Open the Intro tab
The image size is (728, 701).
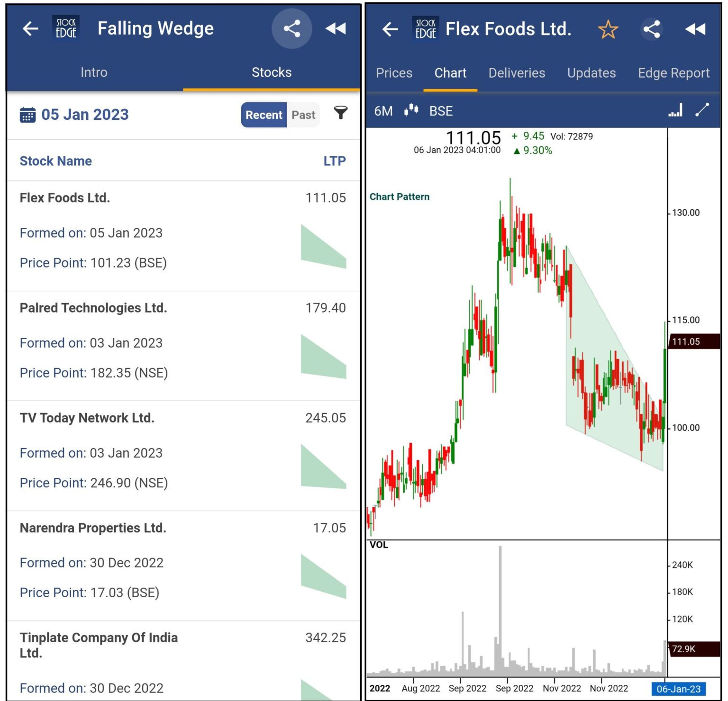pyautogui.click(x=94, y=72)
